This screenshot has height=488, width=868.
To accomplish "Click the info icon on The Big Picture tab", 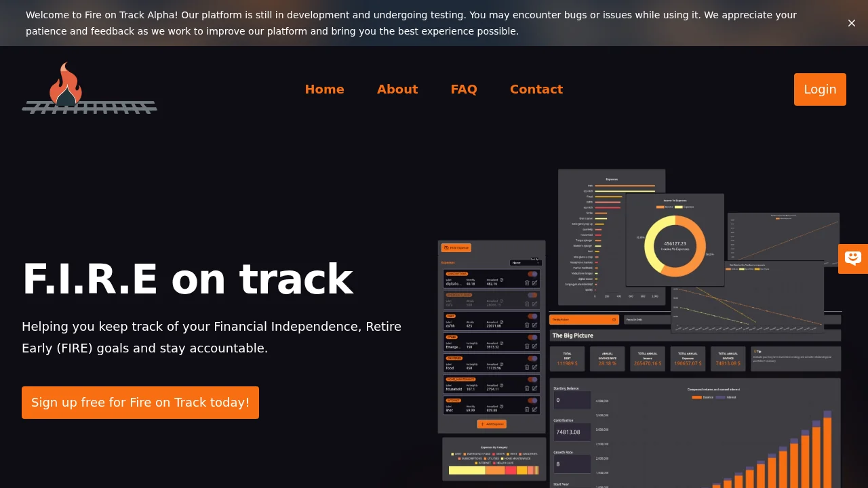I will coord(614,319).
